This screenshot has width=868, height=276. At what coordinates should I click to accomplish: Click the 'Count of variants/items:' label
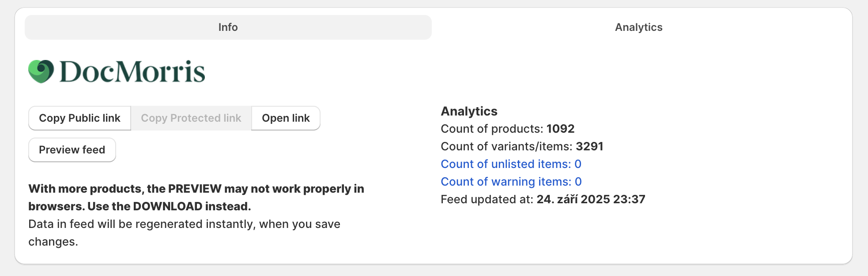click(x=506, y=146)
